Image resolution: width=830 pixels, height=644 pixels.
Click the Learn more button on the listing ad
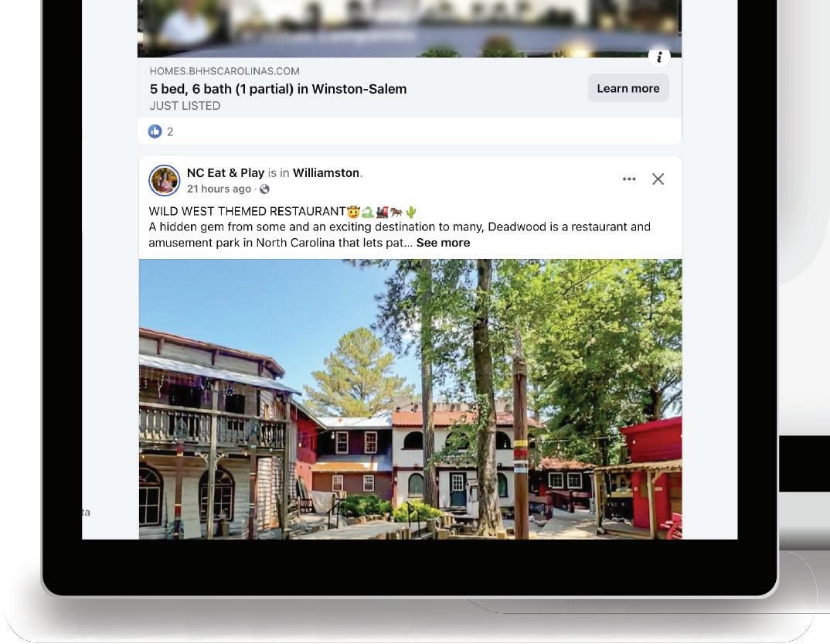coord(628,88)
